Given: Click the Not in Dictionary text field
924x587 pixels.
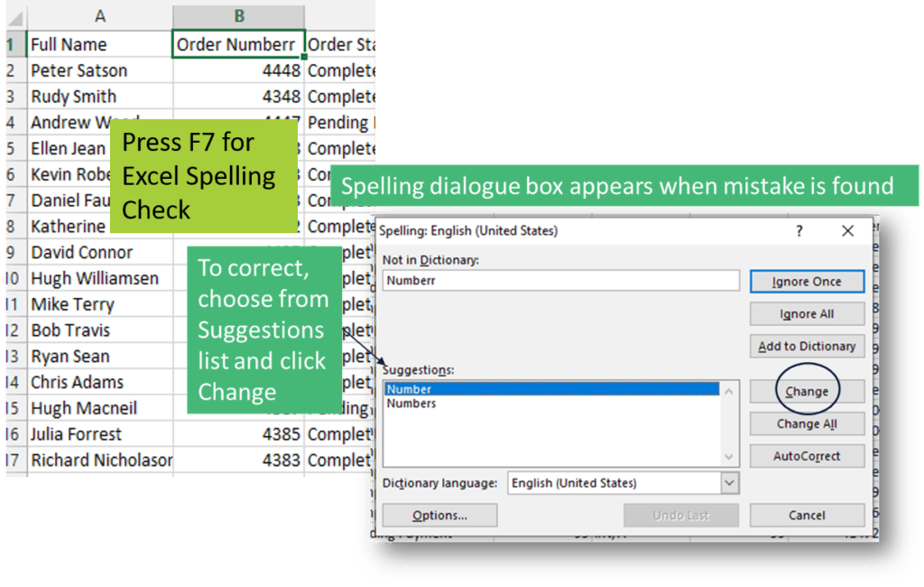Looking at the screenshot, I should pos(561,280).
